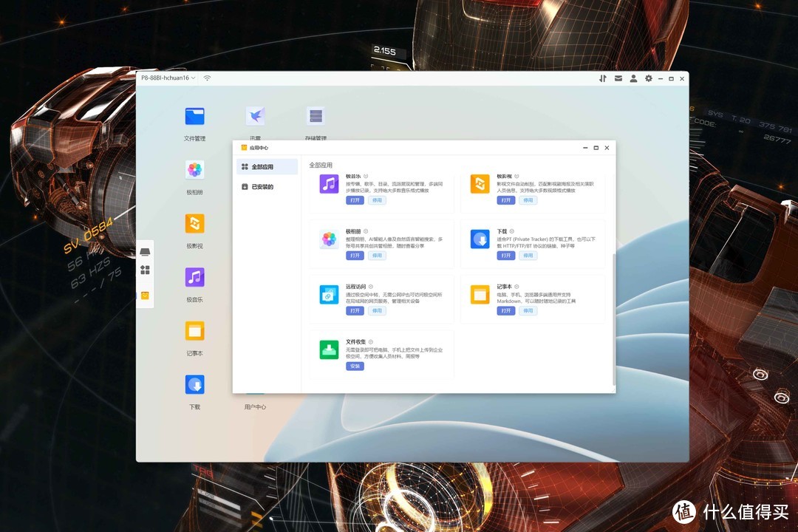Click the transfer tasks arrows icon in top bar
This screenshot has height=532, width=798.
pos(603,78)
